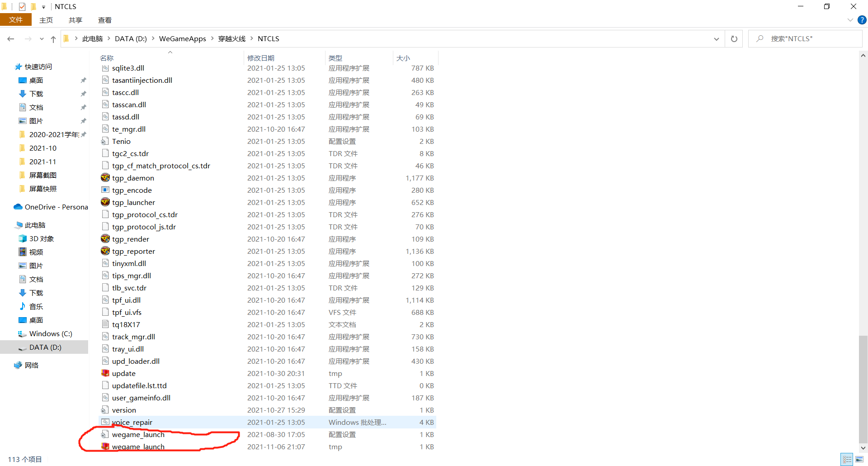The height and width of the screenshot is (466, 868).
Task: Select the update tmp file icon
Action: (105, 373)
